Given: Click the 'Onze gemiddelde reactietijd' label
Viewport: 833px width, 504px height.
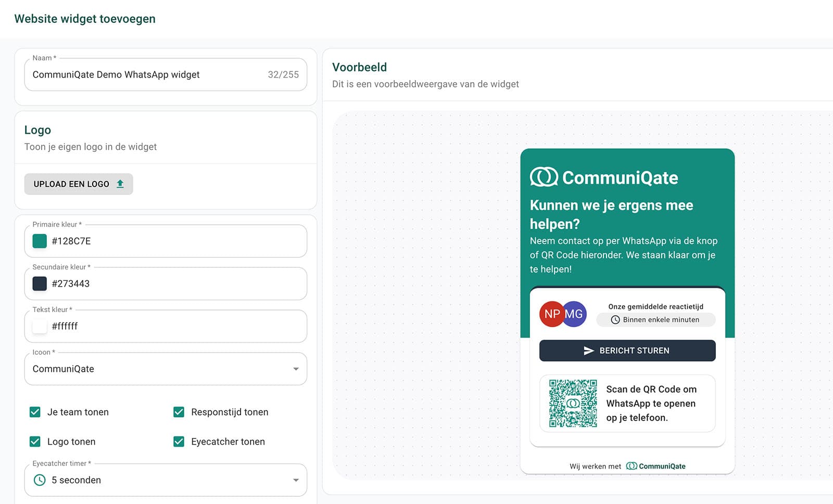Looking at the screenshot, I should tap(656, 306).
